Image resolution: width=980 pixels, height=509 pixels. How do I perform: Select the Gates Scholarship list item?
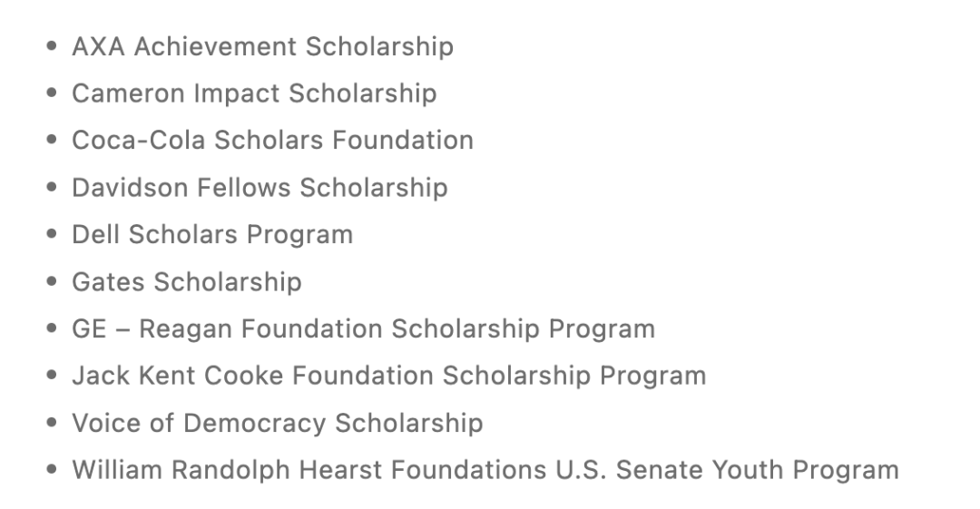(187, 282)
